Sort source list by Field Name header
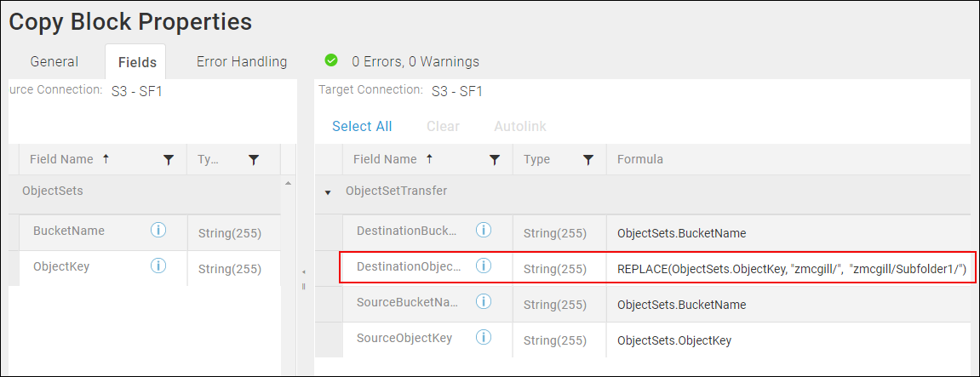 pos(61,159)
